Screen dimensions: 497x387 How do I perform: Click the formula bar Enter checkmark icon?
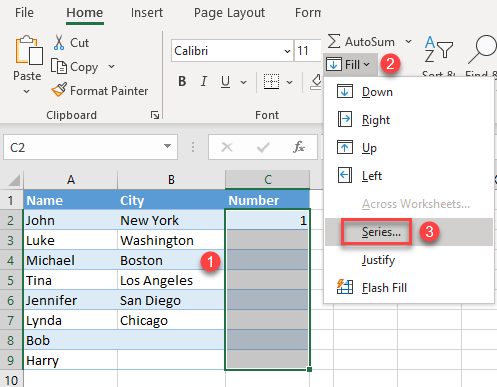click(263, 147)
